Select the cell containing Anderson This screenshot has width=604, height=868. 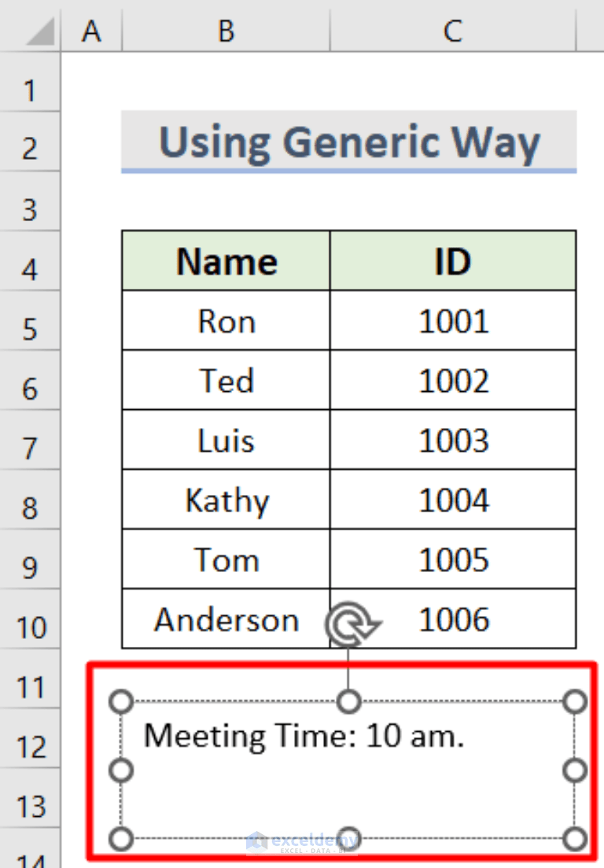click(x=225, y=619)
